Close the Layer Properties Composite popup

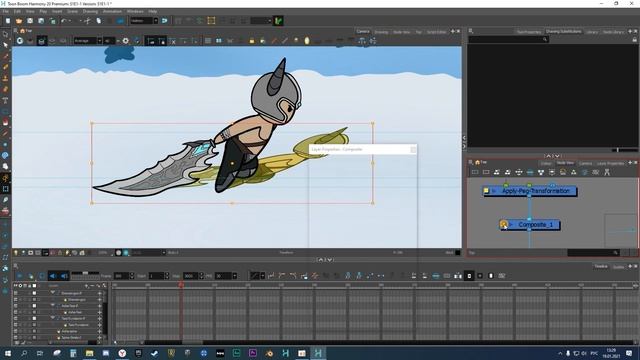point(413,150)
